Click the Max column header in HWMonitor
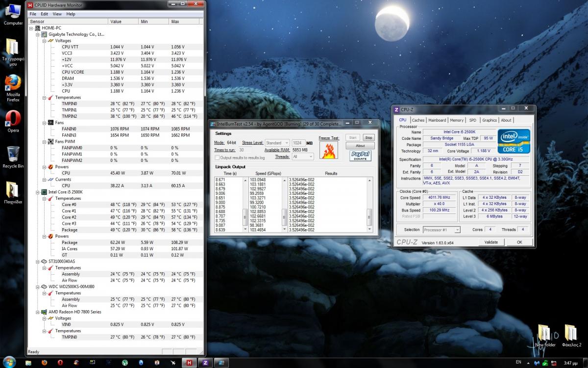The image size is (588, 368). (184, 22)
